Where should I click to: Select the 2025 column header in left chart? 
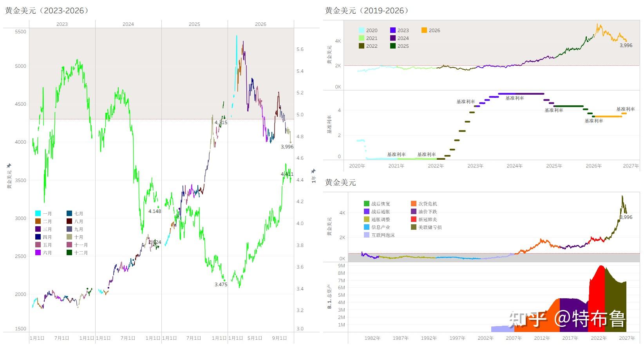(194, 24)
